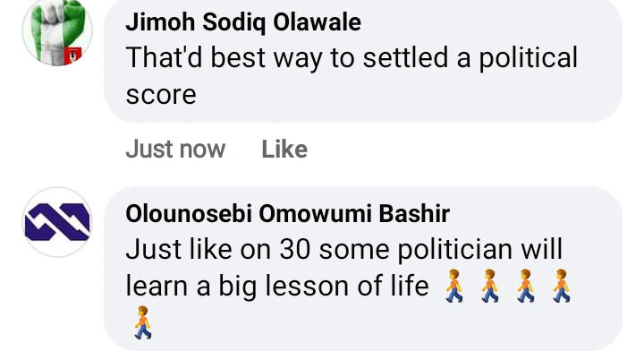Click the third walking emoji after "life"
Viewport: 644px width, 360px height.
526,286
